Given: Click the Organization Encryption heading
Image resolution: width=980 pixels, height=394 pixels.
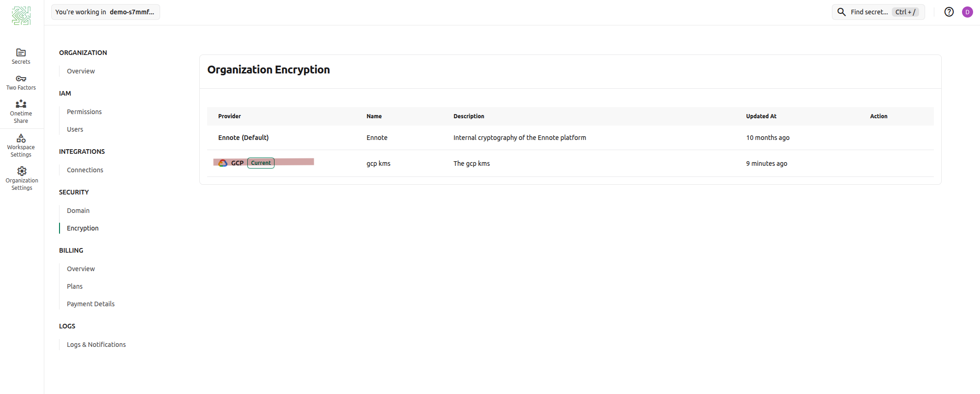Looking at the screenshot, I should pyautogui.click(x=269, y=70).
